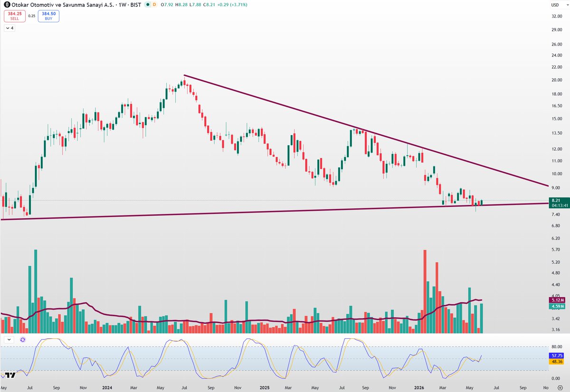Click the opening value O7.92 in the header
570x392 pixels.
click(166, 4)
